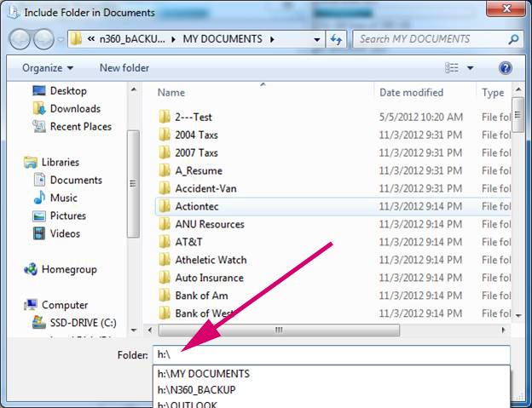Click the Back navigation arrow button
The height and width of the screenshot is (408, 532).
tap(20, 39)
